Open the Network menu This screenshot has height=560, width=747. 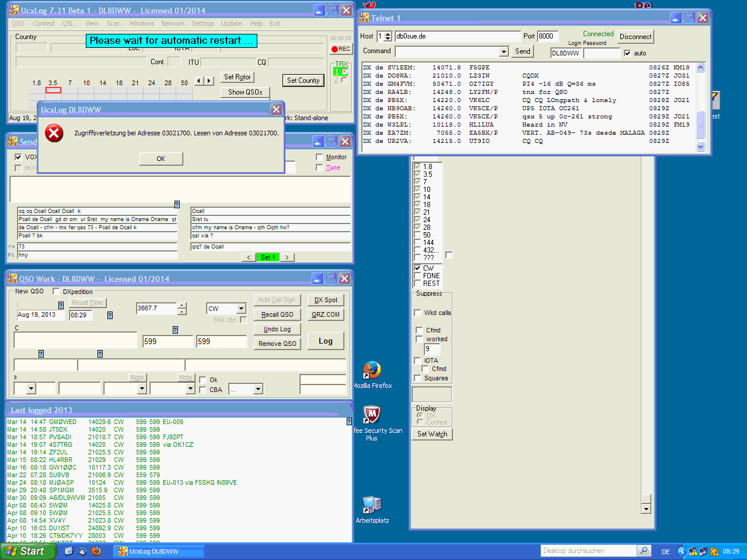point(173,23)
